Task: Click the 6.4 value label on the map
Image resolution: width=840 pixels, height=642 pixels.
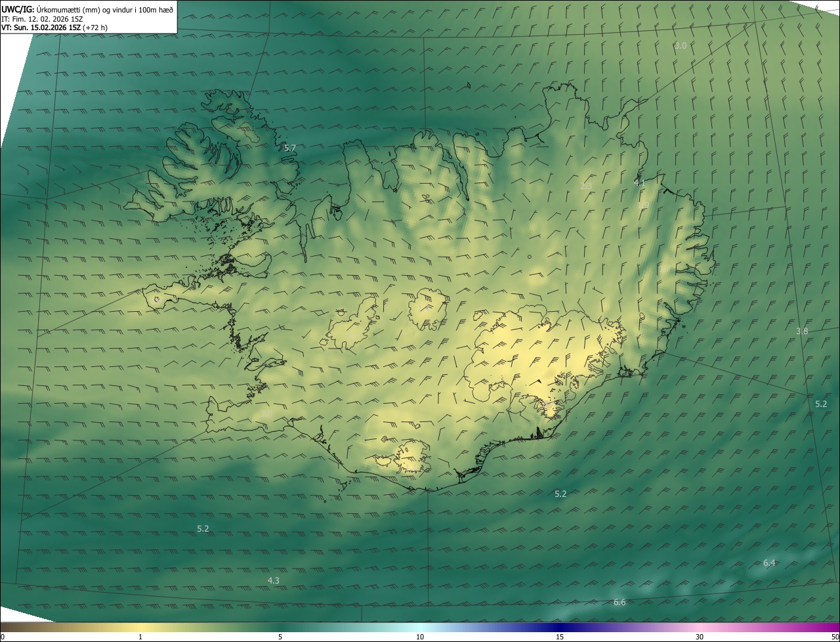Action: point(769,563)
